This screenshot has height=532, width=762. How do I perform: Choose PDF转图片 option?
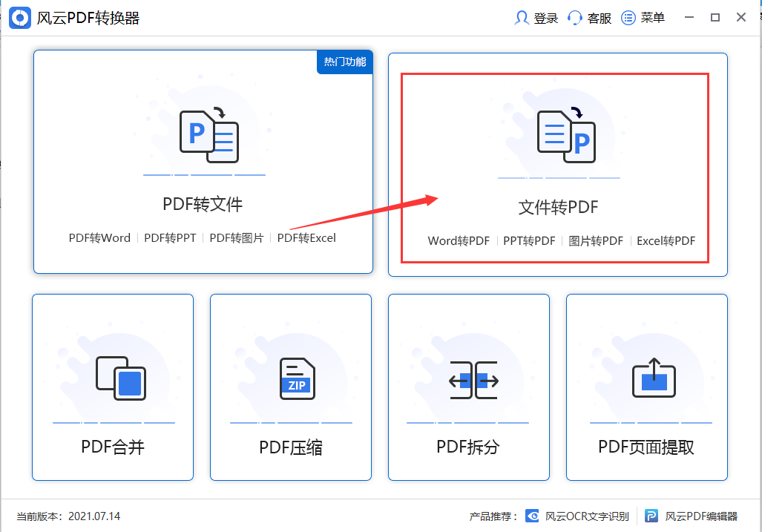[237, 238]
